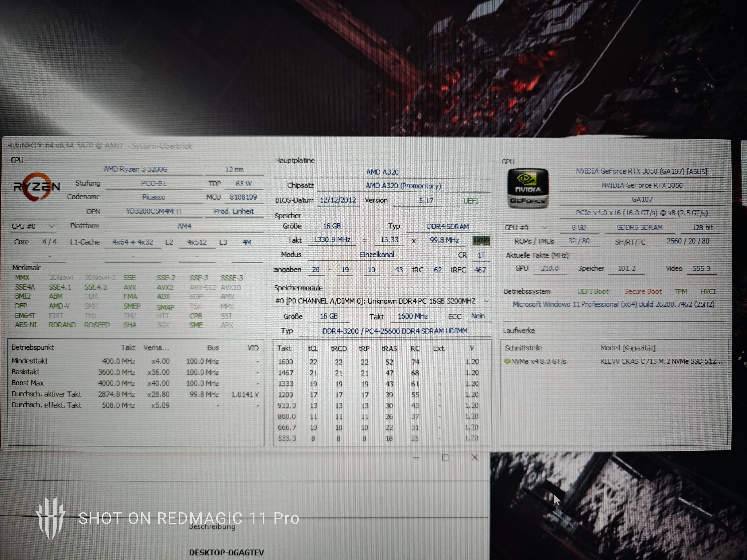Click the HWiNFO 64 System-Überblick title bar
747x560 pixels.
click(x=100, y=146)
